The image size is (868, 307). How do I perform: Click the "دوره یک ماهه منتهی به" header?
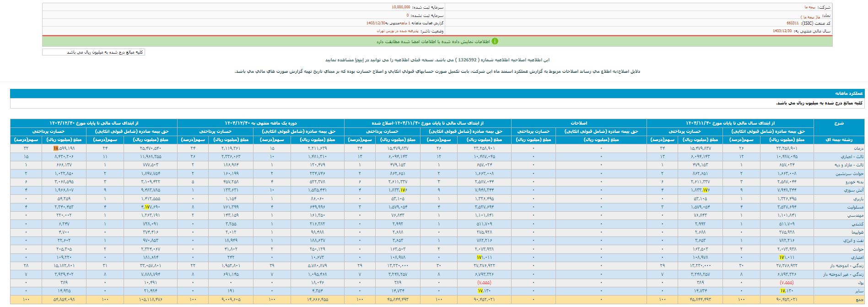point(260,123)
